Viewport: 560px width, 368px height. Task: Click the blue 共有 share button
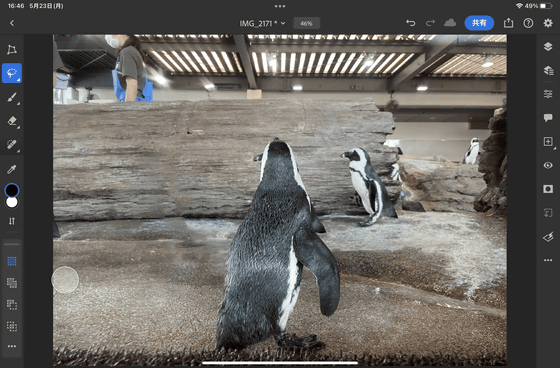(479, 23)
